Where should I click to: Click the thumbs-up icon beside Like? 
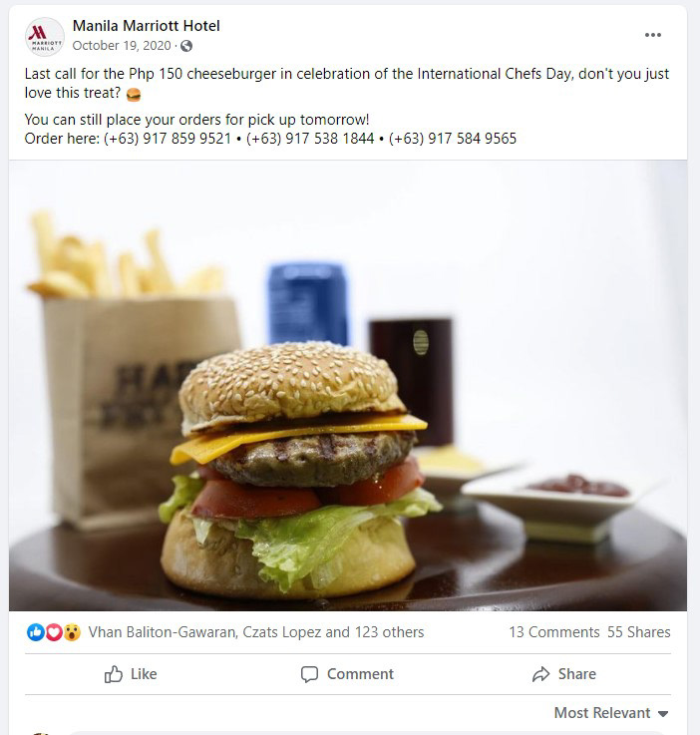point(114,674)
